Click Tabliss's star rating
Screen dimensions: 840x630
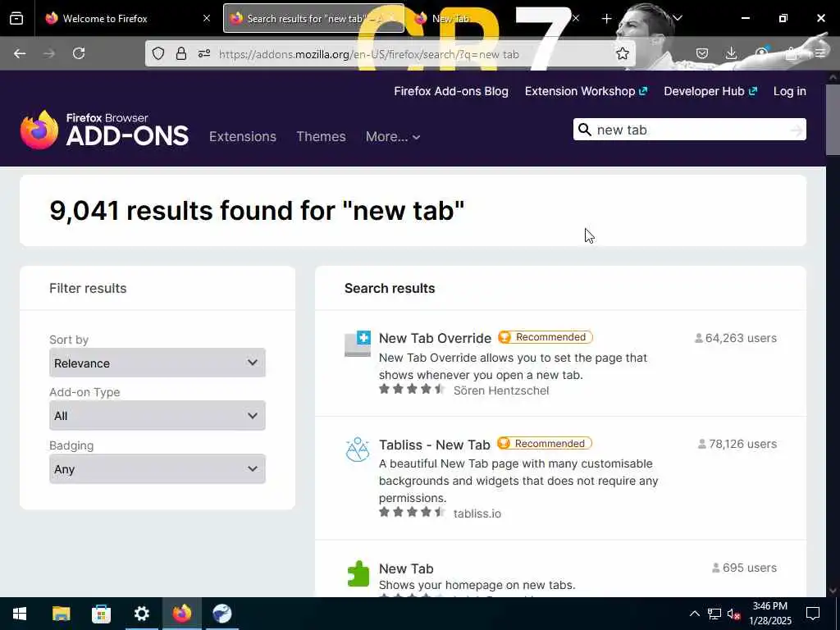pos(412,512)
